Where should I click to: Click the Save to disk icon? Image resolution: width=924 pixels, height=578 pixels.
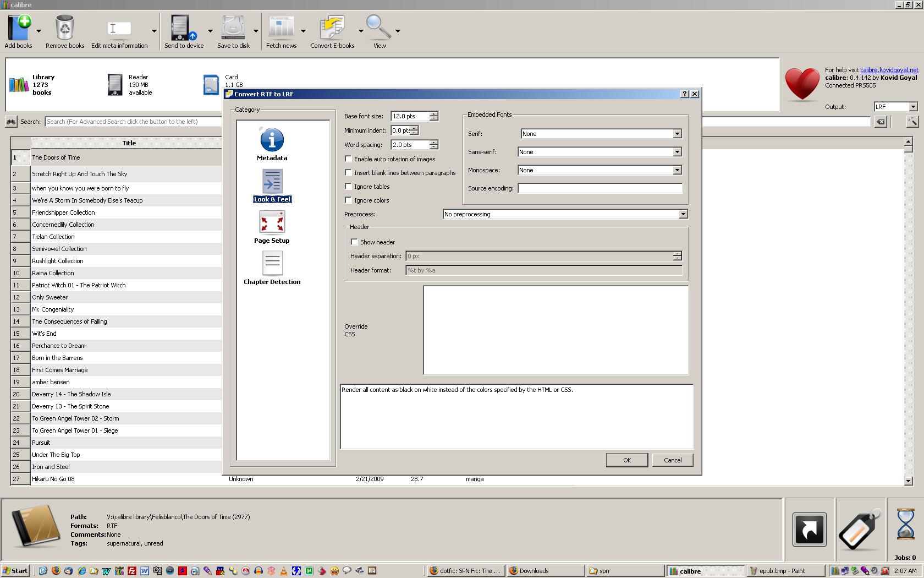click(233, 29)
